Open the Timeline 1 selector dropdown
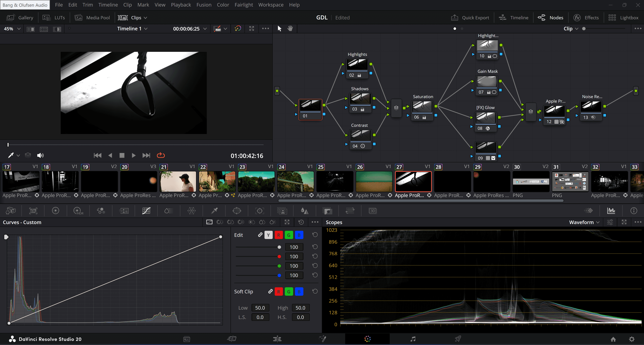644x345 pixels. point(132,29)
